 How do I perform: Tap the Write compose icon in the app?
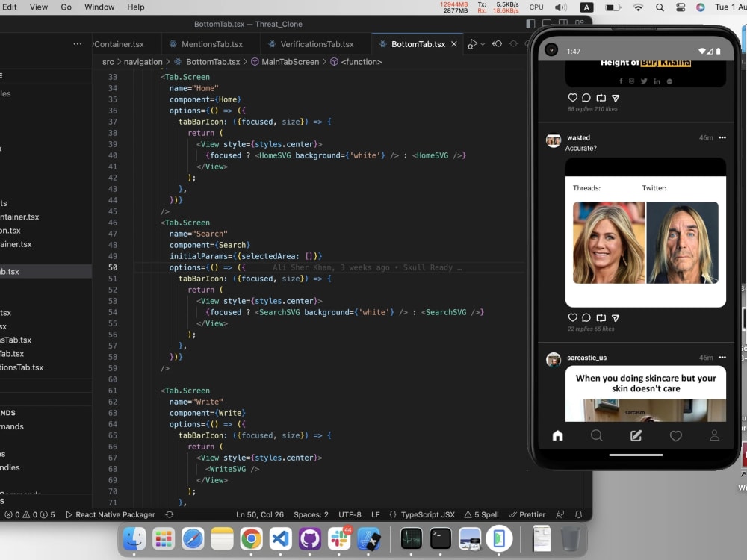point(636,435)
